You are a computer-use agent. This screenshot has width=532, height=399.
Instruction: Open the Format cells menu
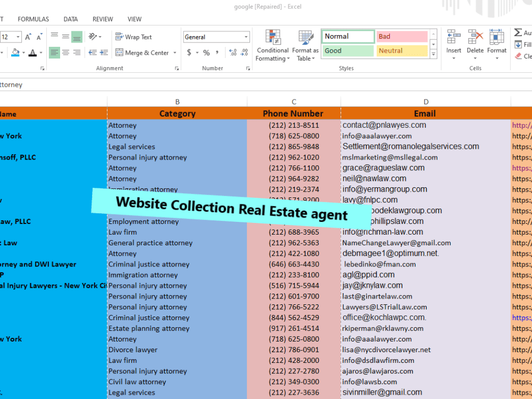(497, 45)
